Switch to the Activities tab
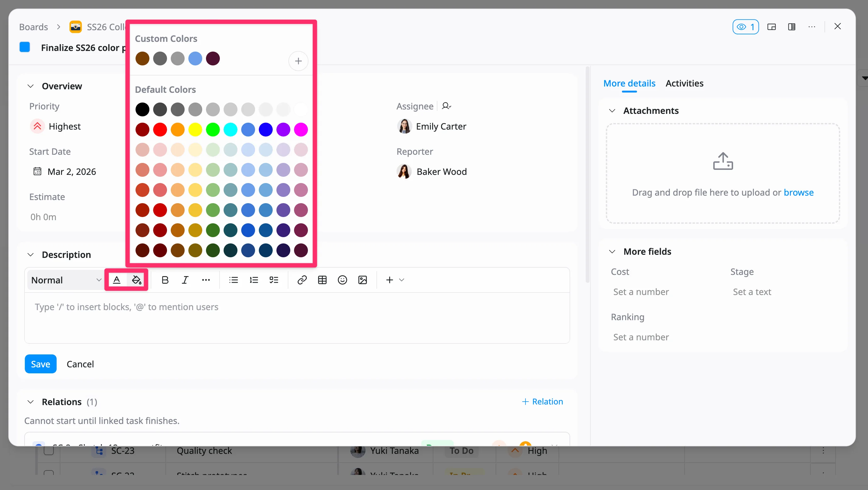 pos(684,83)
